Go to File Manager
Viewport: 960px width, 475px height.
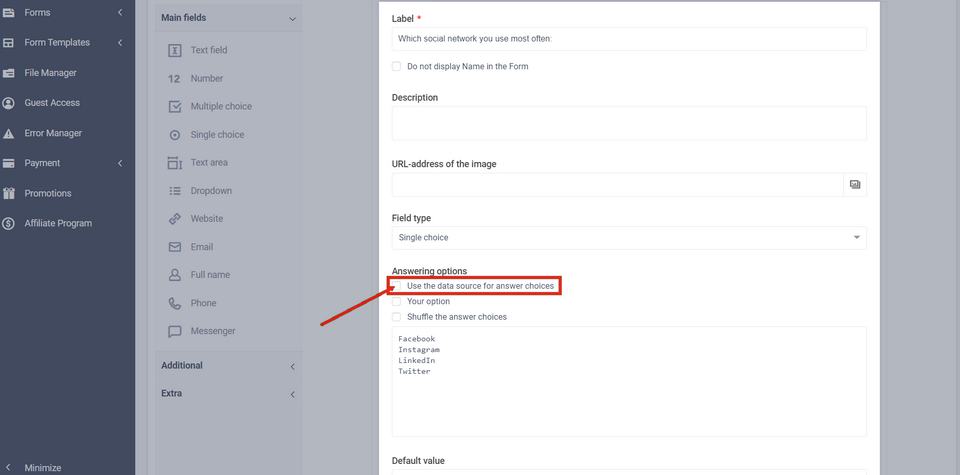pos(50,73)
